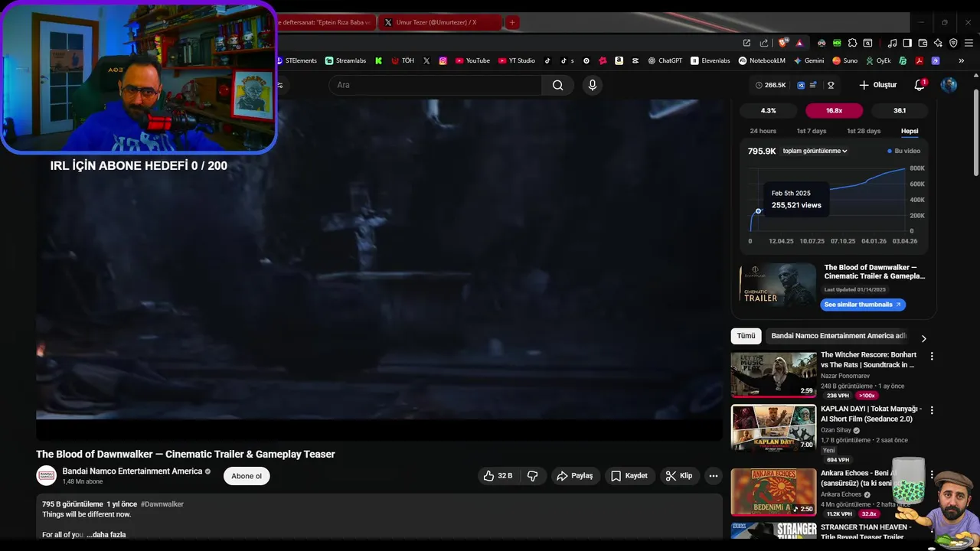The height and width of the screenshot is (551, 980).
Task: Click the Feb 5th data point on chart
Action: point(758,211)
